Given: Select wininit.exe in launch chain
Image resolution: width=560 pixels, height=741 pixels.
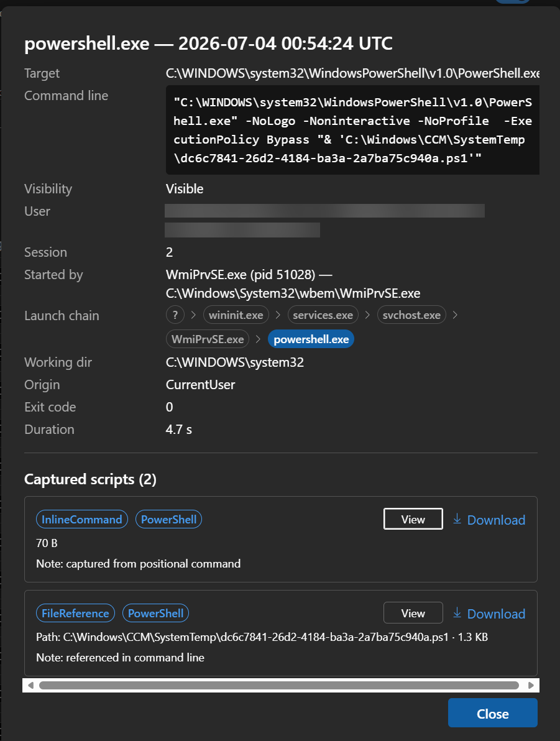Looking at the screenshot, I should [236, 315].
